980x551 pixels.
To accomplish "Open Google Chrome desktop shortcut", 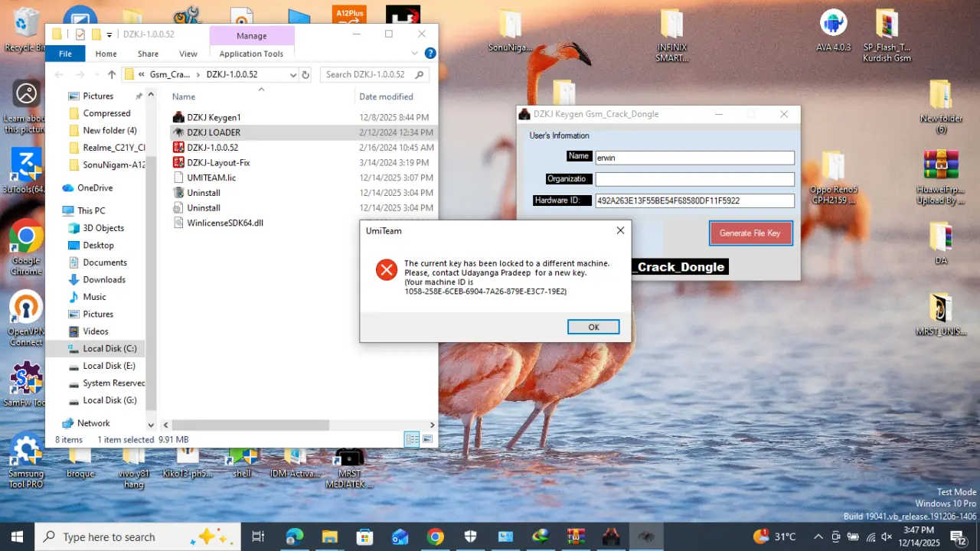I will point(26,248).
